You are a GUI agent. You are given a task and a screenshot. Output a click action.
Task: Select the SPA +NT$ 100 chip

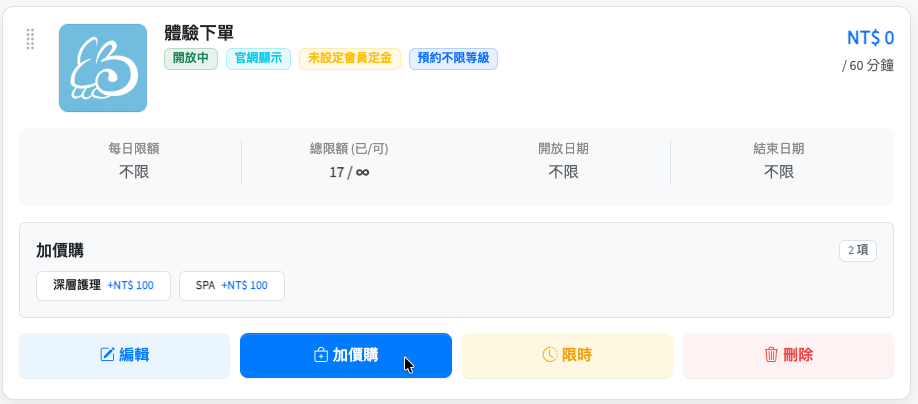[x=232, y=286]
